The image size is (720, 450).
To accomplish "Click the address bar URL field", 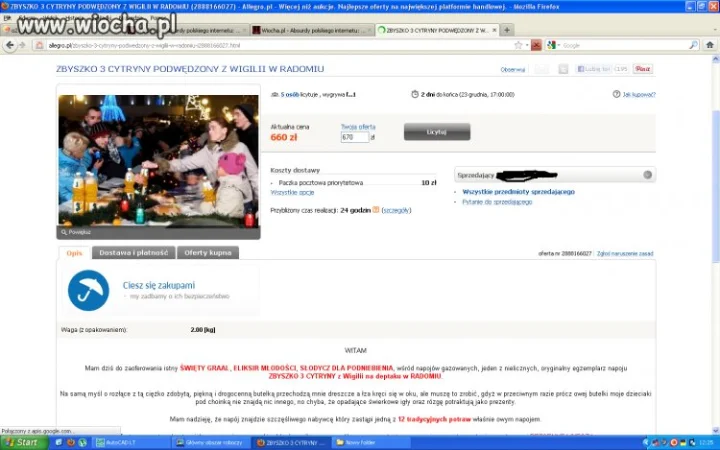I will click(280, 45).
